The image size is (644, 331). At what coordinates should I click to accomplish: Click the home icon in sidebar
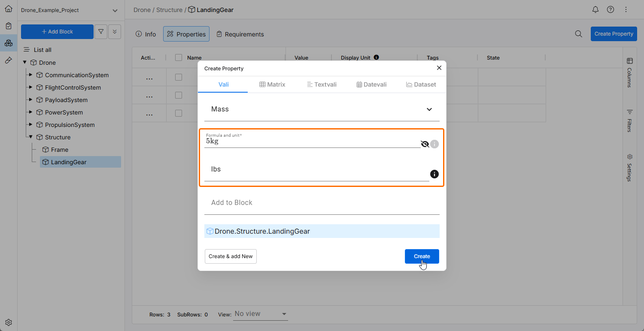pos(9,9)
